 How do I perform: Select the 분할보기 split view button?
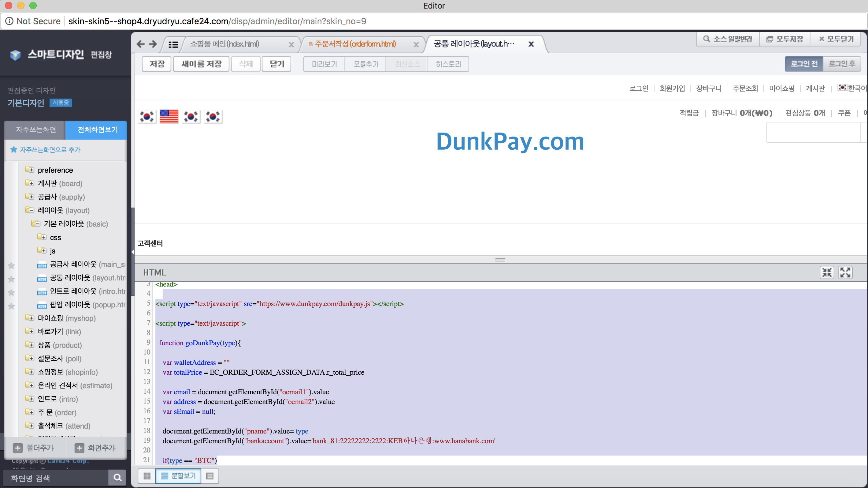coord(178,476)
